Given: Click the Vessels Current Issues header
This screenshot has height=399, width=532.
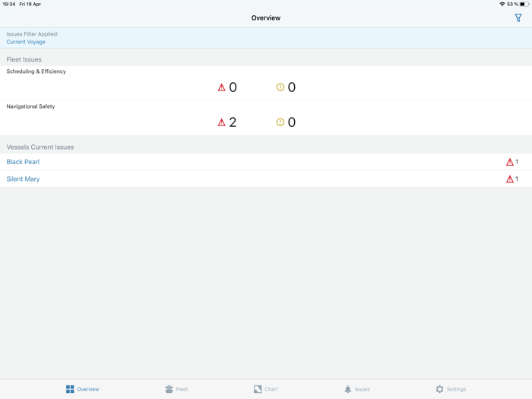Looking at the screenshot, I should [40, 147].
